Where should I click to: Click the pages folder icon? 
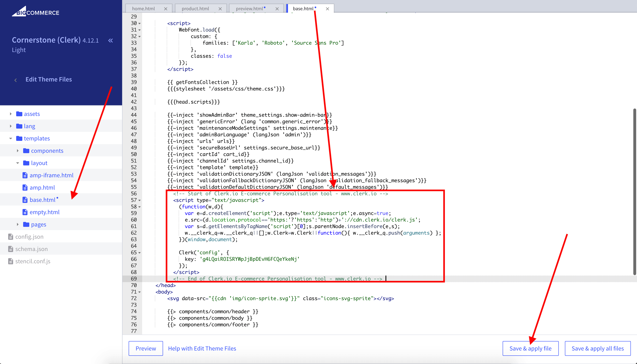(26, 224)
